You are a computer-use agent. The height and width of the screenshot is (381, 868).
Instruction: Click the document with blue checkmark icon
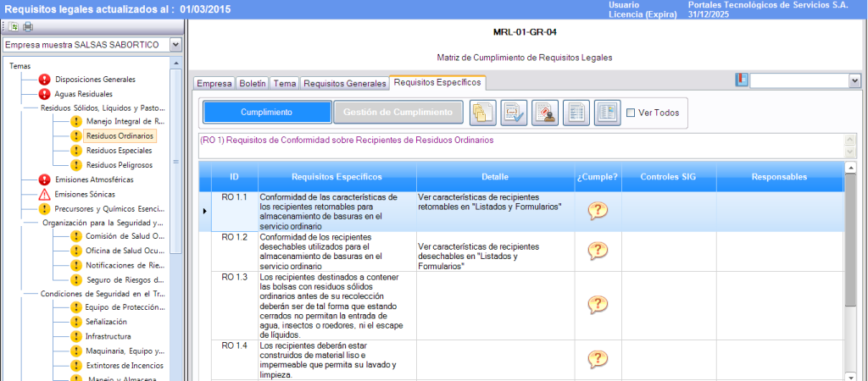(514, 113)
